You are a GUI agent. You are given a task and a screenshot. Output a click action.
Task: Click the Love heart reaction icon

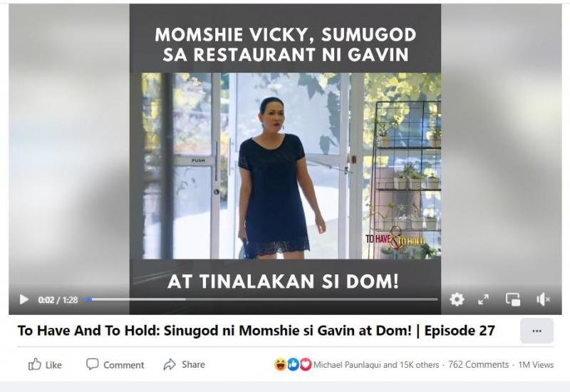(306, 364)
